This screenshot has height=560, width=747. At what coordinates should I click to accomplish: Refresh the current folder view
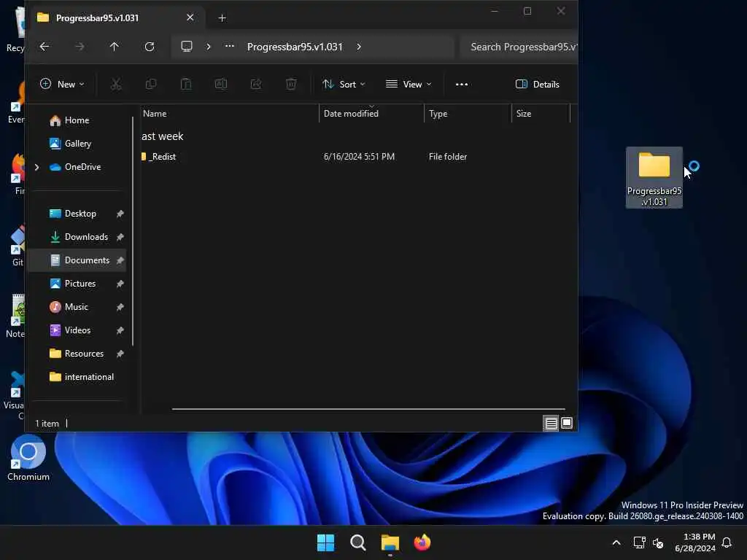[x=149, y=47]
